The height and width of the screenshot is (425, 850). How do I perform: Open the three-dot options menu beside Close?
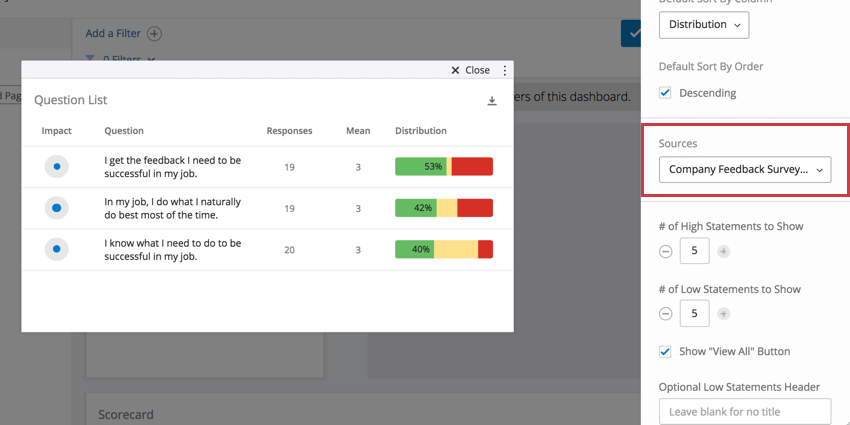tap(505, 70)
